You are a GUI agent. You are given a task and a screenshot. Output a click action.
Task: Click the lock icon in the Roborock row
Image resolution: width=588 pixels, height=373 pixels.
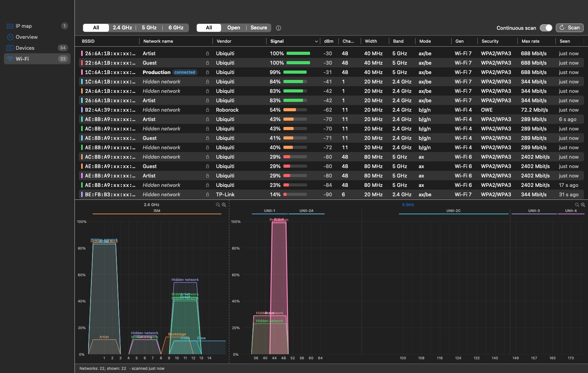tap(207, 110)
